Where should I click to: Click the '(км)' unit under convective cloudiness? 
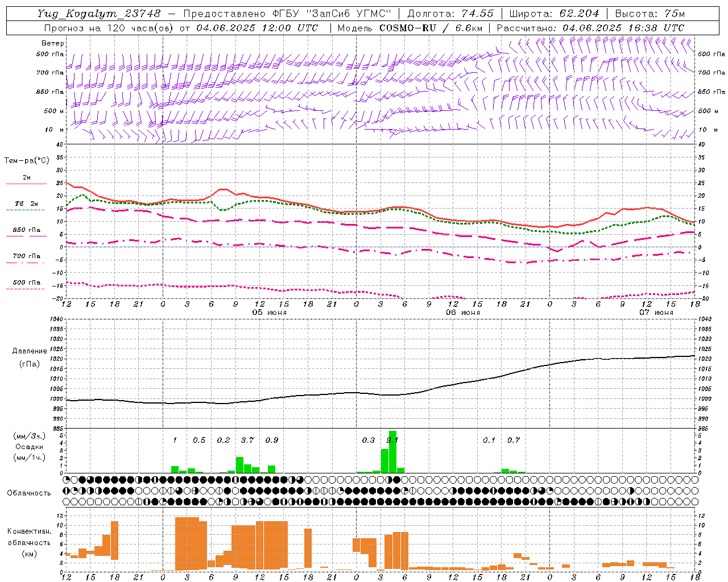click(29, 553)
